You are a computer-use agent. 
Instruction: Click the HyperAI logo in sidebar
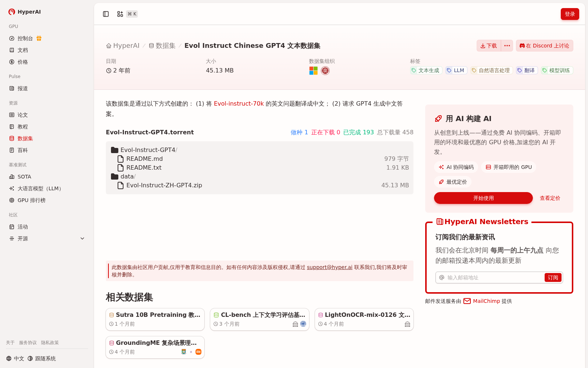(x=25, y=12)
